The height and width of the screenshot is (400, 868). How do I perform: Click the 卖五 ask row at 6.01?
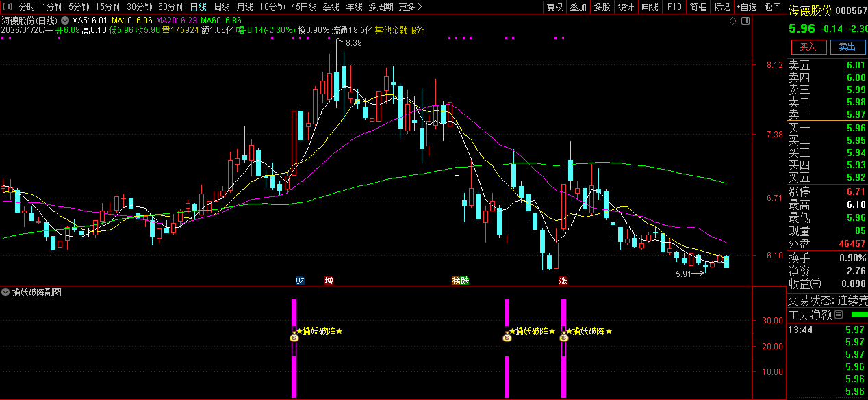827,66
